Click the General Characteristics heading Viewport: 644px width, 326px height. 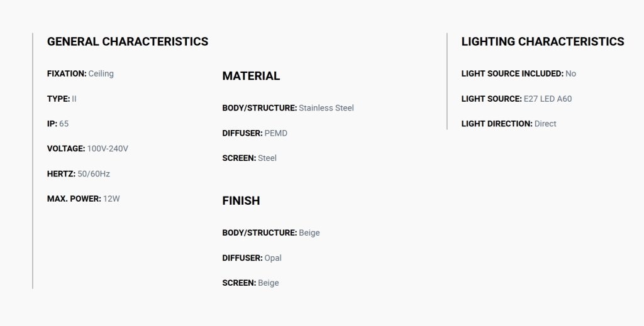(x=128, y=41)
